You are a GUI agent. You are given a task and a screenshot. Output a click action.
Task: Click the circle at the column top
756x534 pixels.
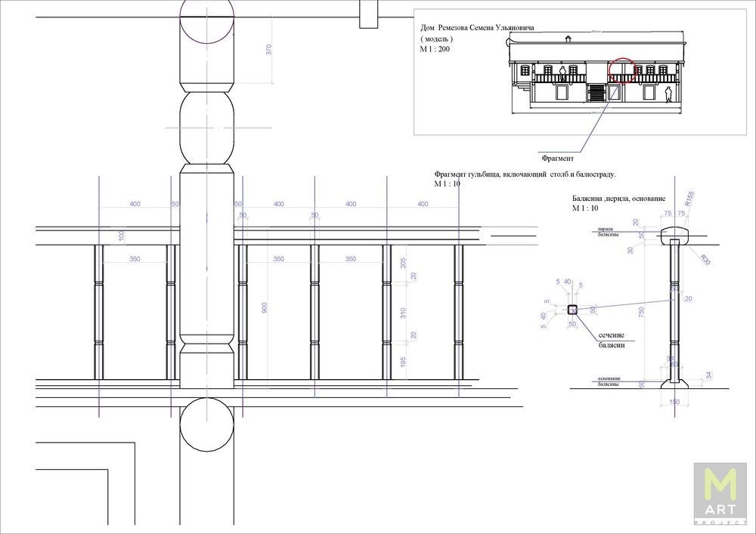coord(206,23)
